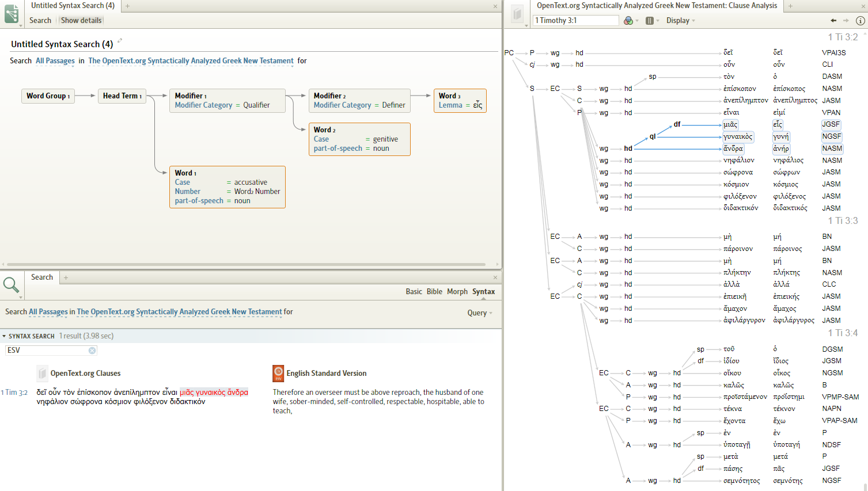Click the highlighted word γυναικὸς in the tree
868x491 pixels.
pos(738,137)
